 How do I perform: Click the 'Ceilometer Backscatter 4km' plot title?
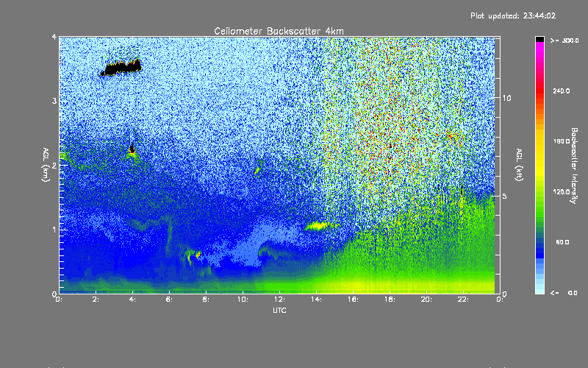[279, 31]
